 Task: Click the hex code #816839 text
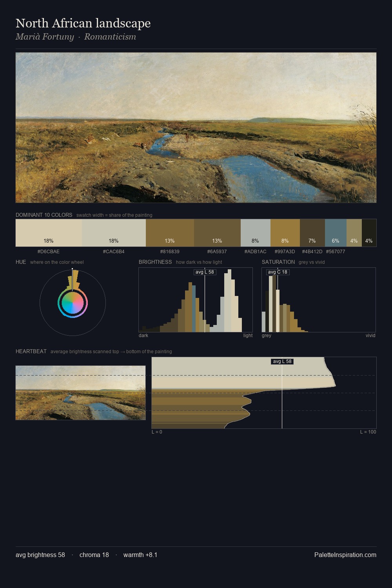[x=170, y=252]
